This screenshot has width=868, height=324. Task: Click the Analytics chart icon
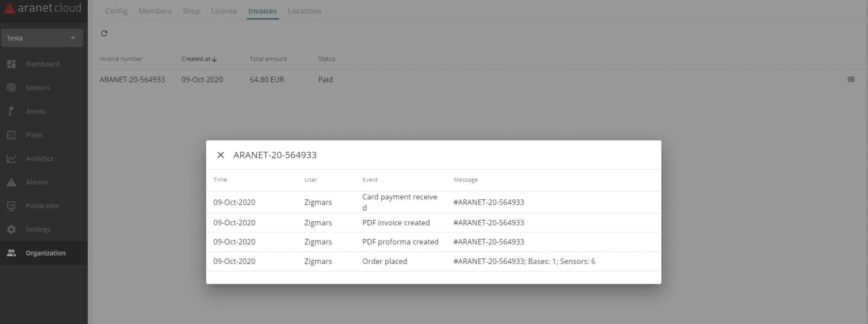pyautogui.click(x=11, y=159)
